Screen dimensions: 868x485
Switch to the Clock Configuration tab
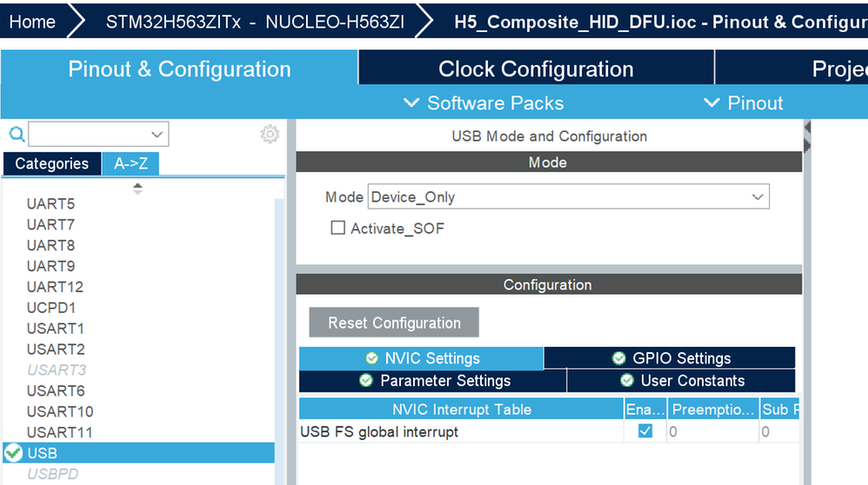tap(536, 69)
